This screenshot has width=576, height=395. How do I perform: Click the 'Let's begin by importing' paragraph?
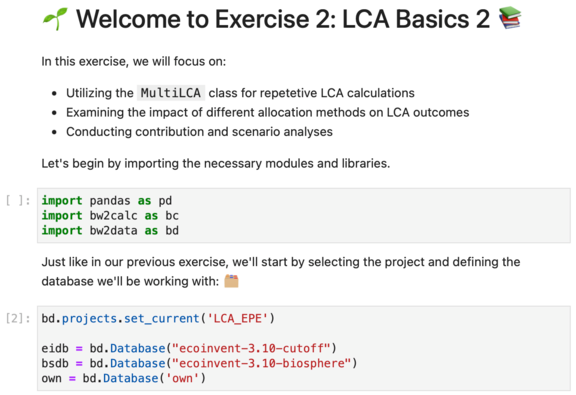[216, 164]
